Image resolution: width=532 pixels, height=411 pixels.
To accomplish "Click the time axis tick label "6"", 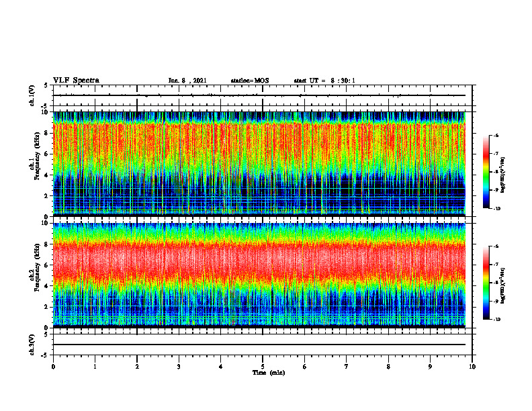I will [305, 367].
